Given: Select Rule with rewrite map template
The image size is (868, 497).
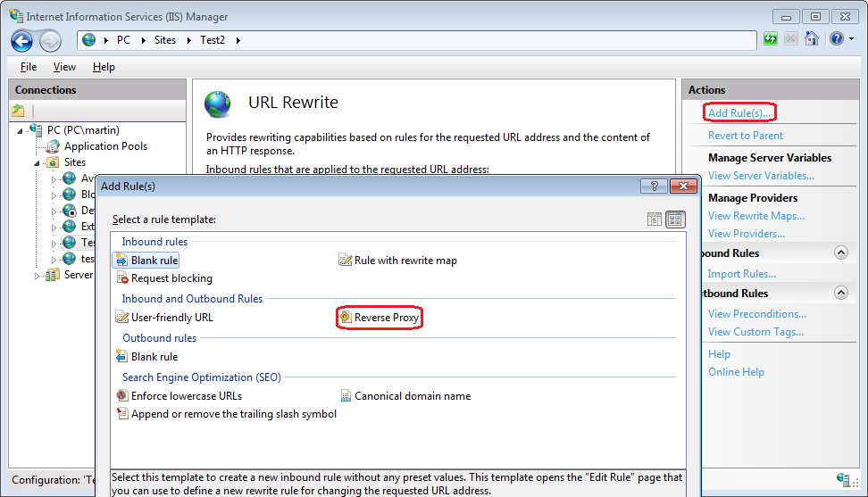Looking at the screenshot, I should point(405,261).
